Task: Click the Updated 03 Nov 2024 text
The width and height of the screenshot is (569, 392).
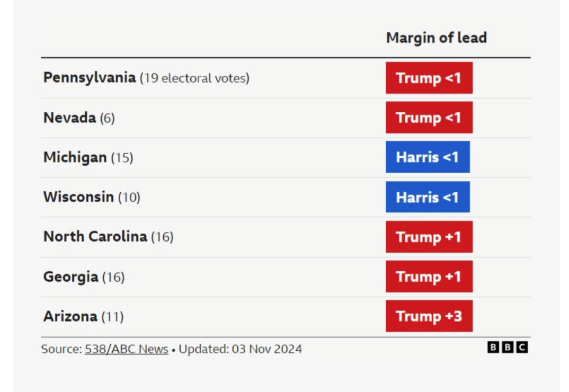Action: pyautogui.click(x=240, y=349)
